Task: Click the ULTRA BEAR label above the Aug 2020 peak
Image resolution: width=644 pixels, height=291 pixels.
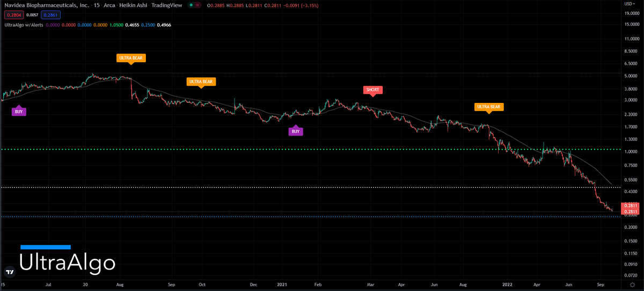Action: (x=131, y=58)
